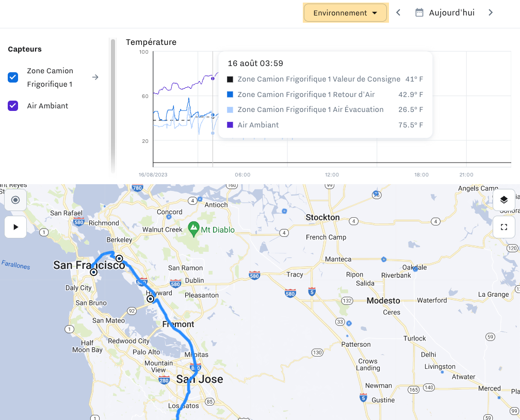The width and height of the screenshot is (520, 420).
Task: Go to next day with right chevron
Action: [491, 12]
